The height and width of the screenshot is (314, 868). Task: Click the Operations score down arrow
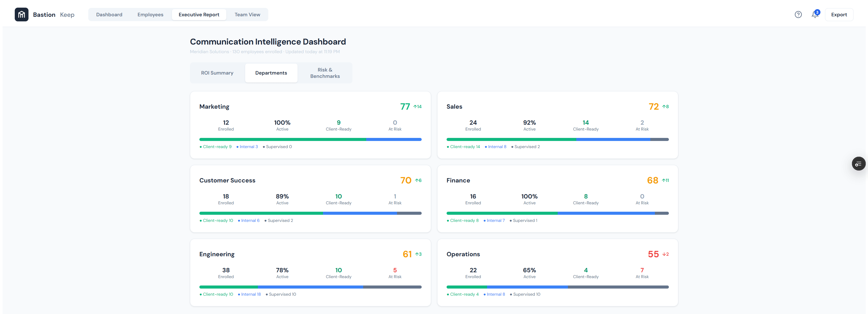click(664, 254)
